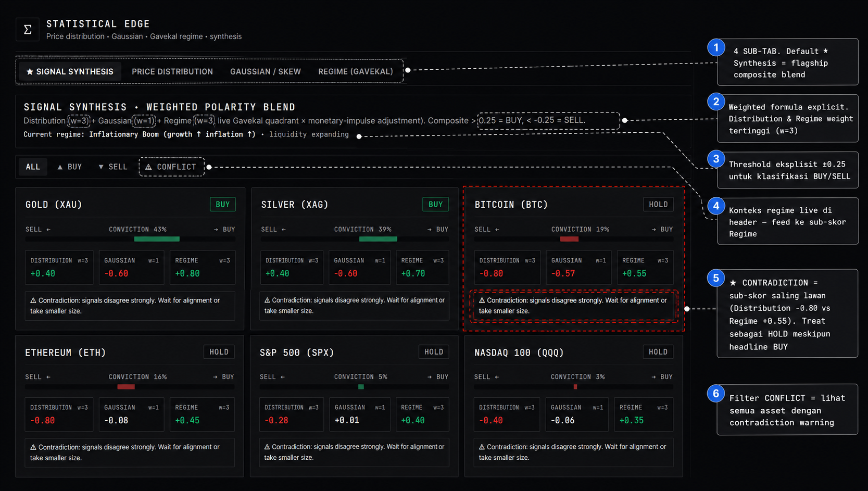
Task: Click Gold's Gaussian score -0.60
Action: tap(116, 273)
